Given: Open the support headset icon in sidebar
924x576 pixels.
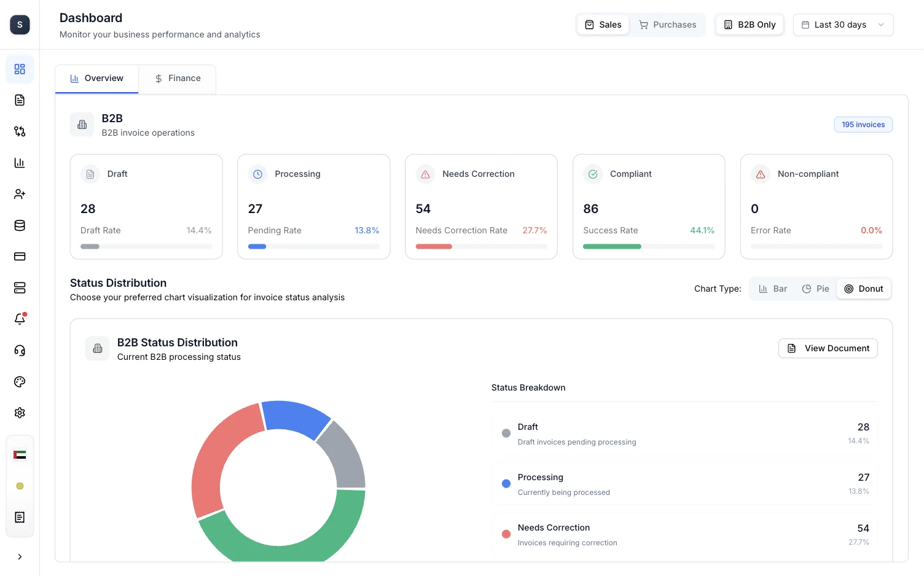Looking at the screenshot, I should (x=20, y=351).
